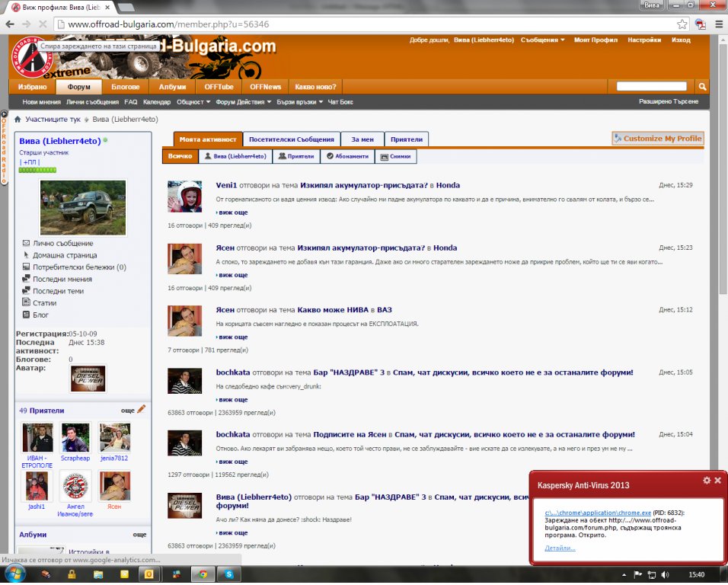
Task: Open Последни теми link
Action: click(x=58, y=291)
